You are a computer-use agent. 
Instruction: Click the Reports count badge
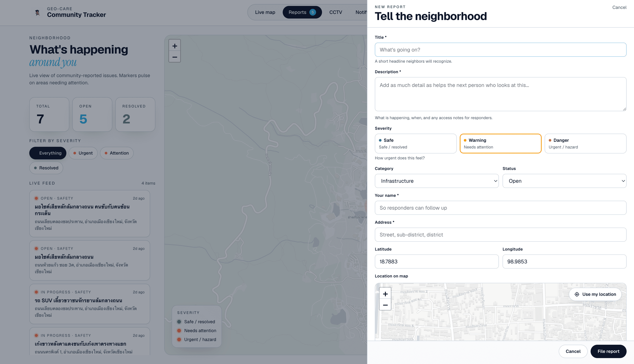(313, 12)
